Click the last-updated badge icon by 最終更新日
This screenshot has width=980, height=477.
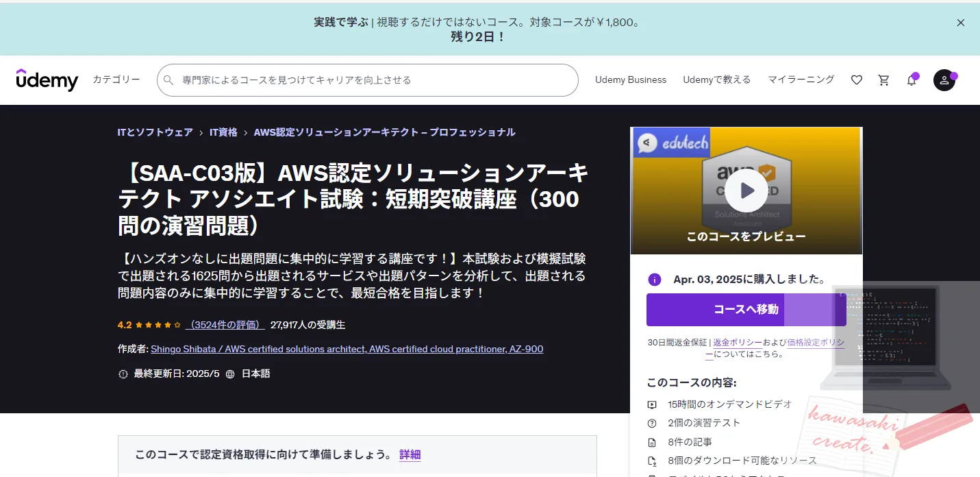[x=123, y=374]
